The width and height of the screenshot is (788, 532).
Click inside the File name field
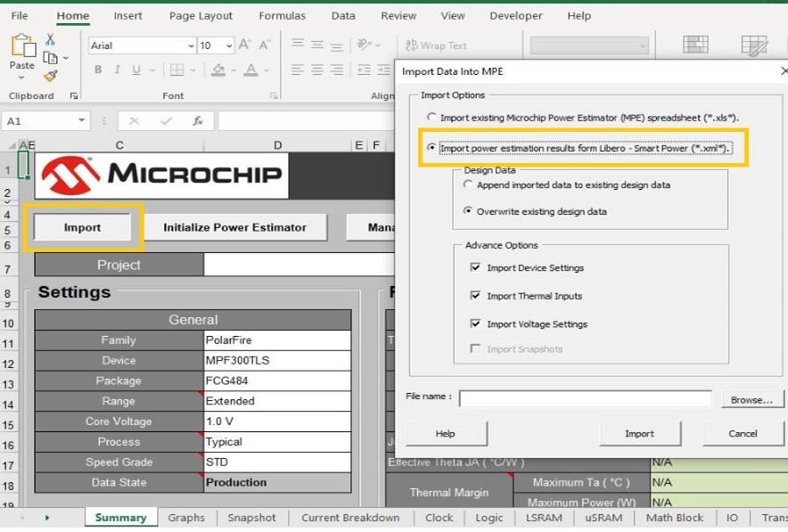click(x=585, y=399)
